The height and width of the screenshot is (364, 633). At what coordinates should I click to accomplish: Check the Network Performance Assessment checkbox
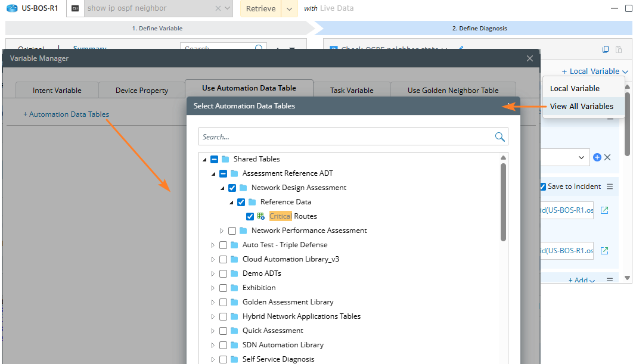232,231
